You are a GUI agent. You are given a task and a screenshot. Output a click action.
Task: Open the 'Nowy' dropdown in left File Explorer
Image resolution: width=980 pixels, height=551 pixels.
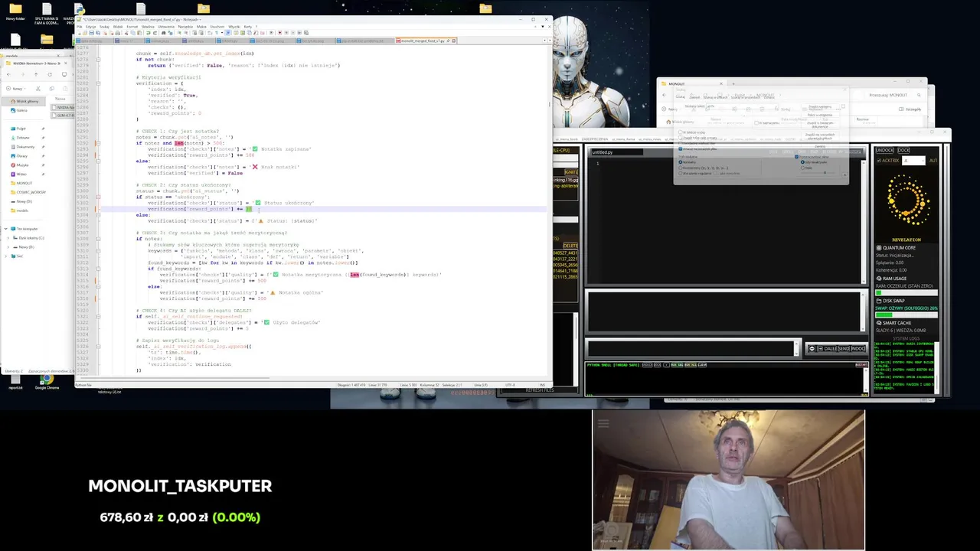(16, 89)
